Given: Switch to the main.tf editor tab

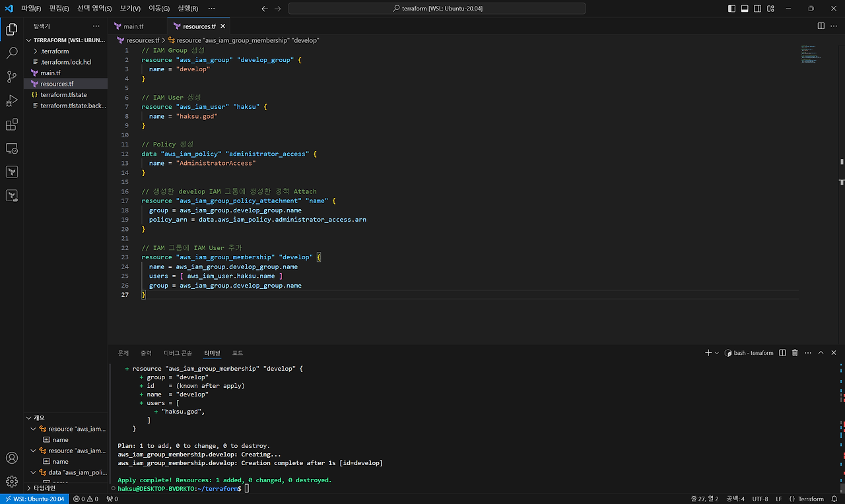Looking at the screenshot, I should (x=133, y=26).
